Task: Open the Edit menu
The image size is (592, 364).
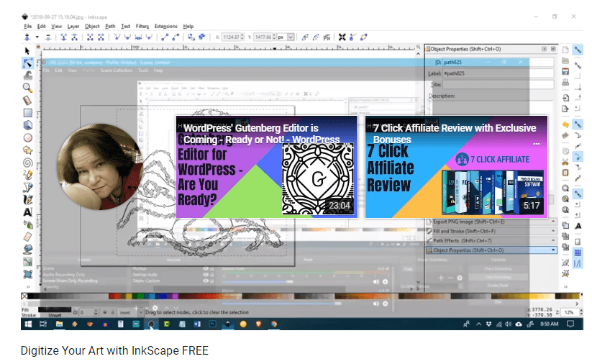Action: coord(42,26)
